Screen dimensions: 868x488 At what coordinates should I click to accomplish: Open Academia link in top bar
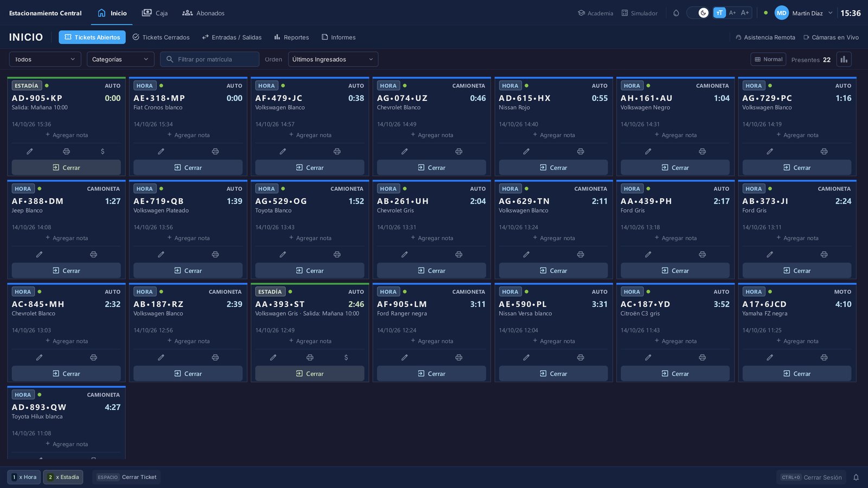[x=595, y=13]
